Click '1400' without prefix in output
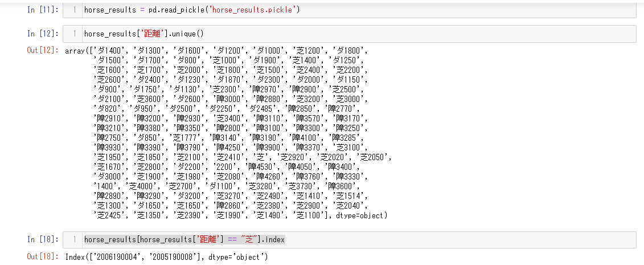The height and width of the screenshot is (265, 644). (x=106, y=185)
